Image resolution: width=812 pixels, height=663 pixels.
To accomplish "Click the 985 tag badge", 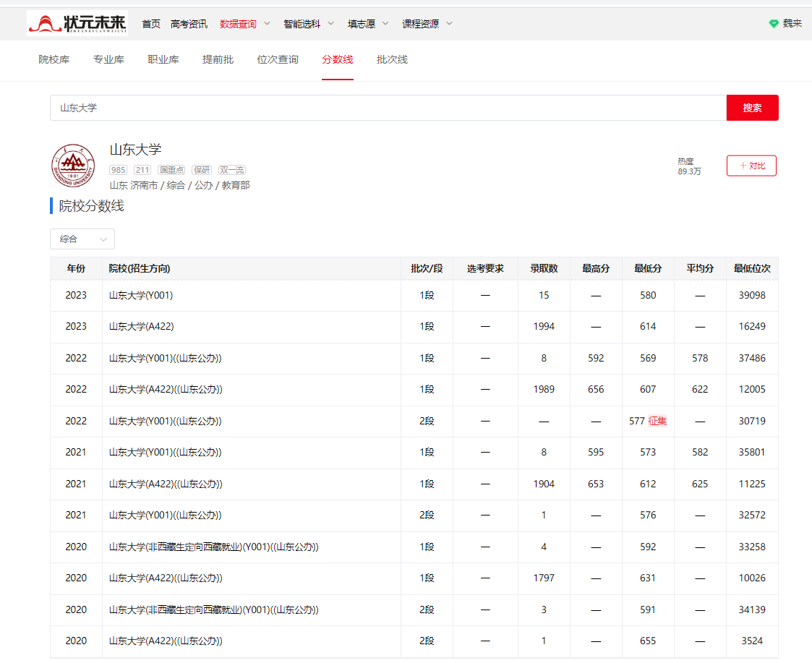I will click(118, 170).
